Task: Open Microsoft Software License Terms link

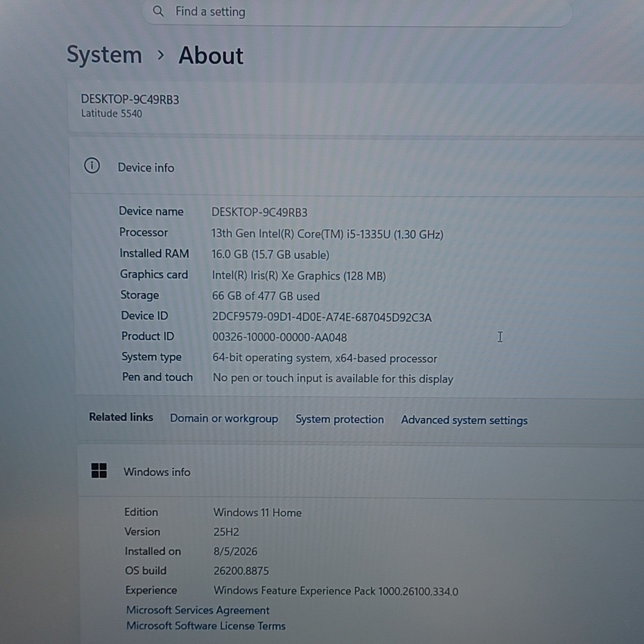Action: click(206, 626)
